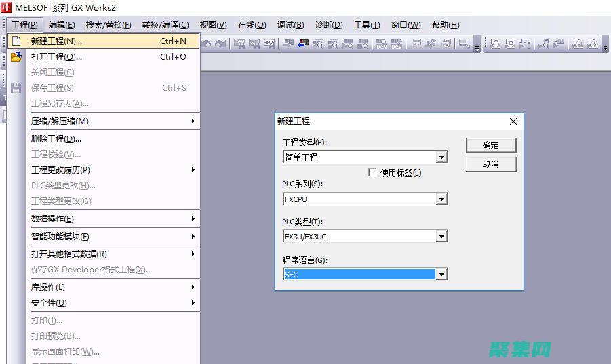Click the red Read from PLC icon

coord(303,43)
